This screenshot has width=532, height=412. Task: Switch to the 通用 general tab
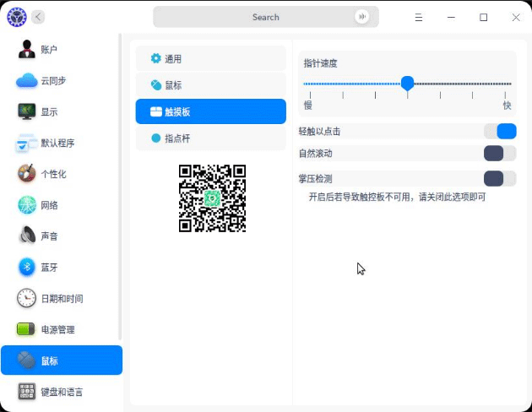click(x=210, y=59)
